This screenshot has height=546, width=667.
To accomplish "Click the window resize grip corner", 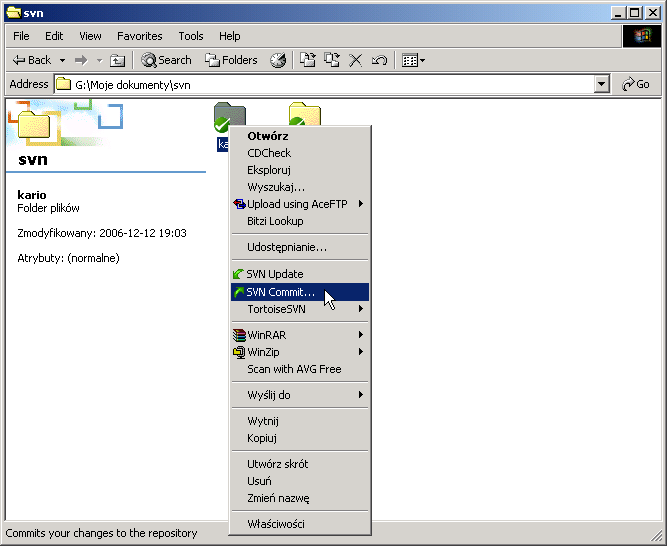I will click(656, 536).
